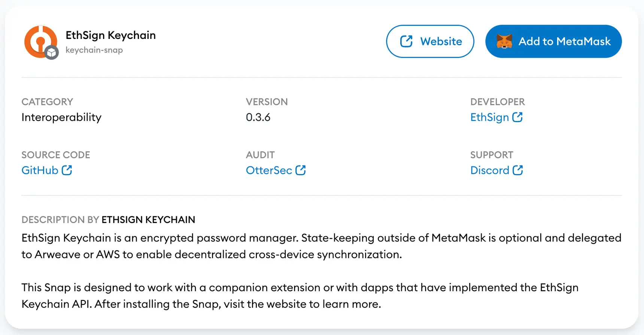Open the snap's Website
The width and height of the screenshot is (644, 335).
[x=430, y=41]
